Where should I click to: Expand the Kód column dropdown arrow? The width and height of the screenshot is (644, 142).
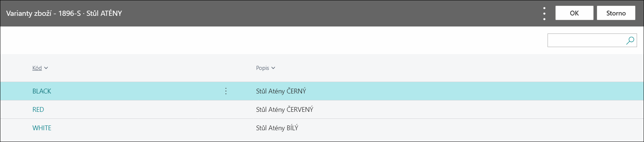(46, 68)
